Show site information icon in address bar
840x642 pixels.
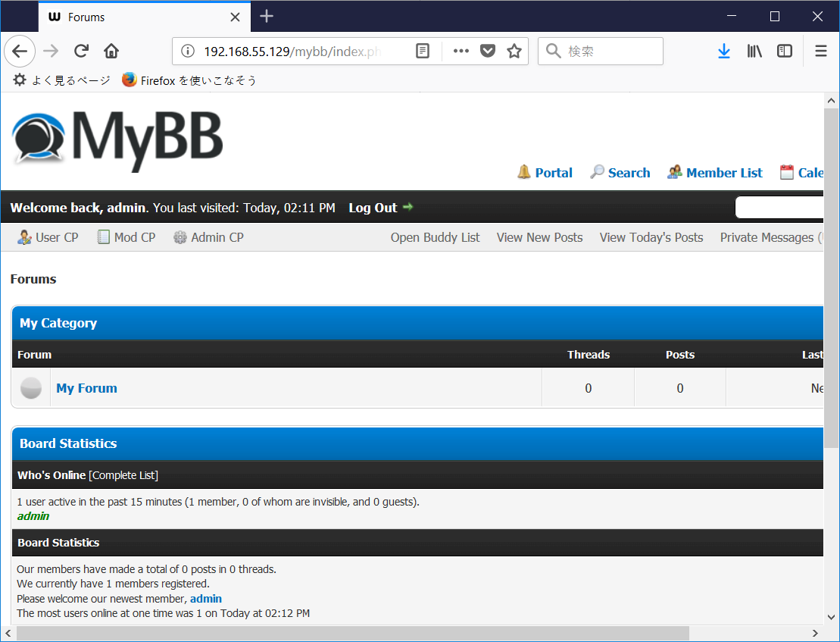point(188,51)
